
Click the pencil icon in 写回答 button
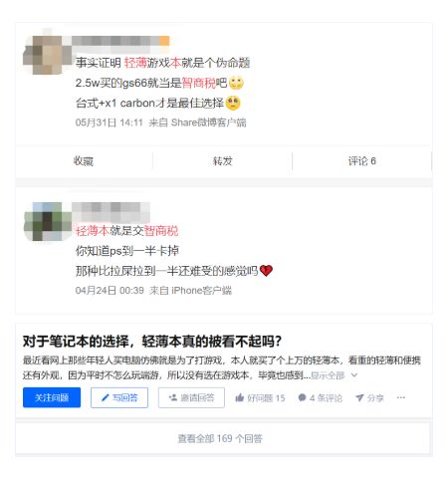(x=106, y=397)
